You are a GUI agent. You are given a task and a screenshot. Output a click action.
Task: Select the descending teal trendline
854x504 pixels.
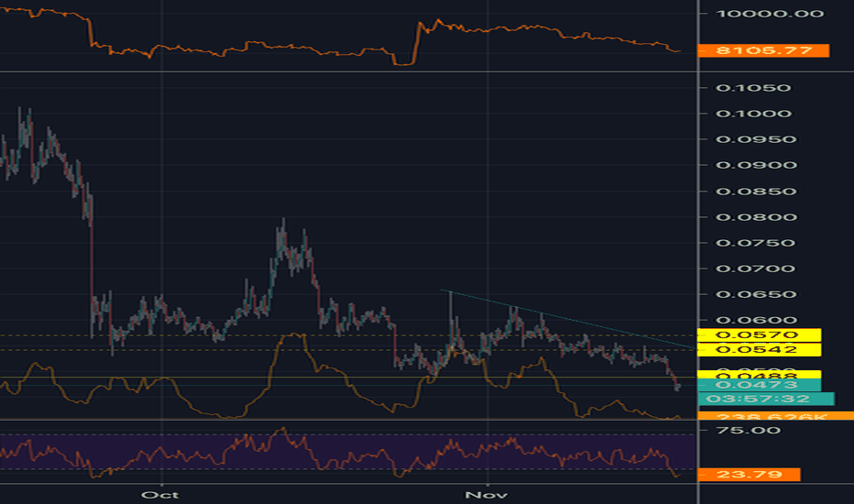tap(567, 319)
